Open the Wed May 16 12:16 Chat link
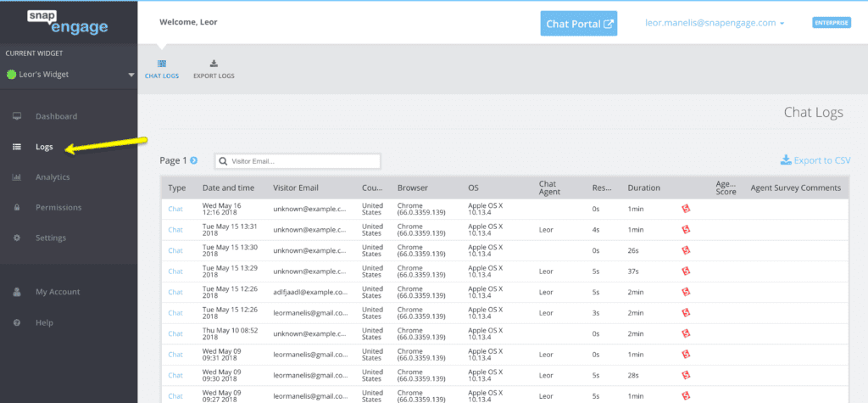 [175, 209]
